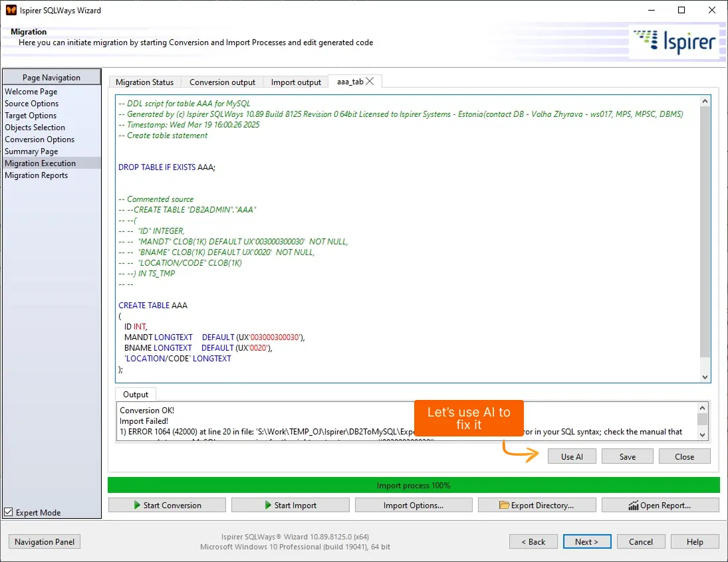Screen dimensions: 728x562
Task: Save the edited script
Action: pos(627,456)
